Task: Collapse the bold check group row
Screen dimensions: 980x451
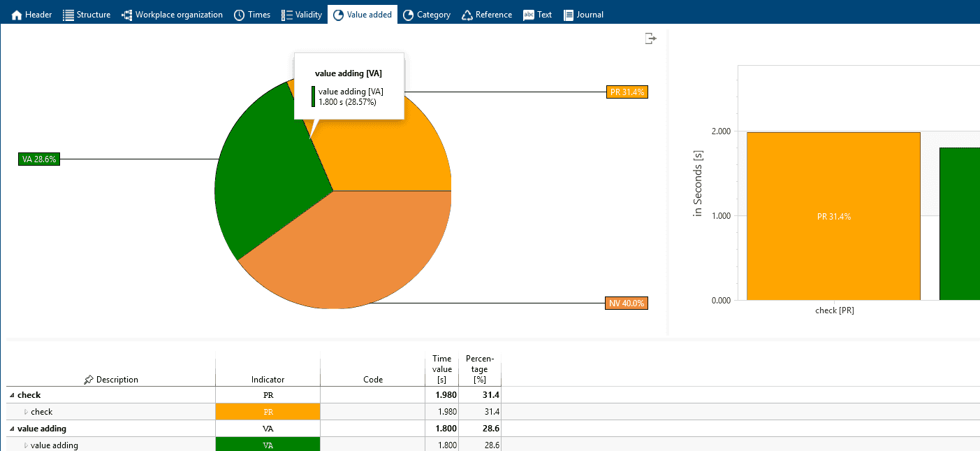Action: click(x=12, y=395)
